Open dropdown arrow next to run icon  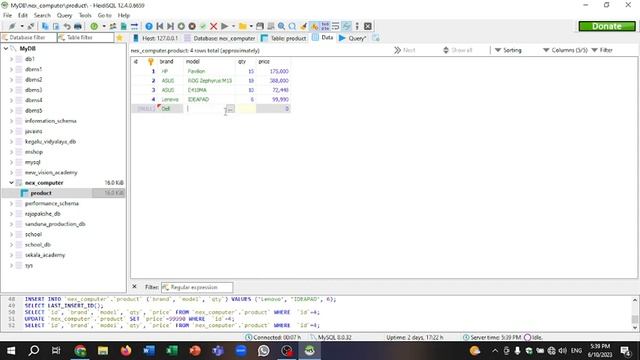pos(233,26)
